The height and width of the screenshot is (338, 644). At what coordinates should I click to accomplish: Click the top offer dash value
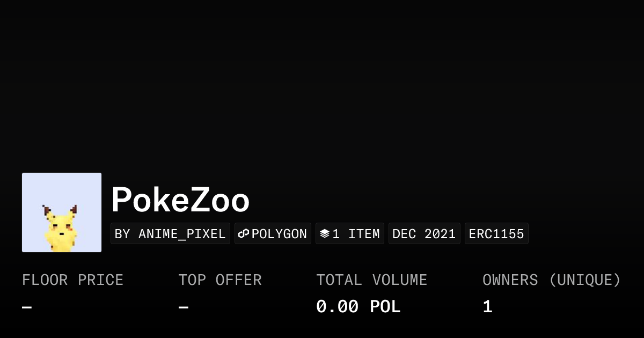184,307
